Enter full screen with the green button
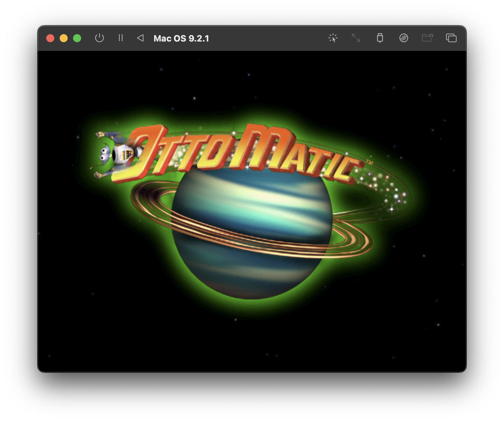 click(x=77, y=38)
